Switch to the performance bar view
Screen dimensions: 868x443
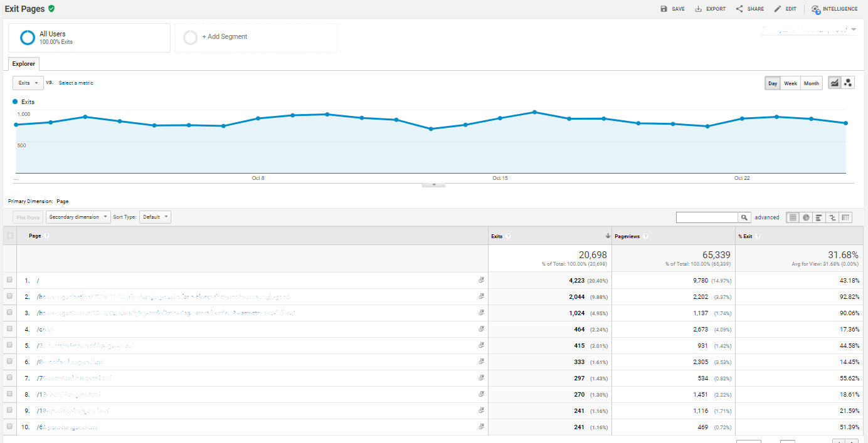click(819, 217)
